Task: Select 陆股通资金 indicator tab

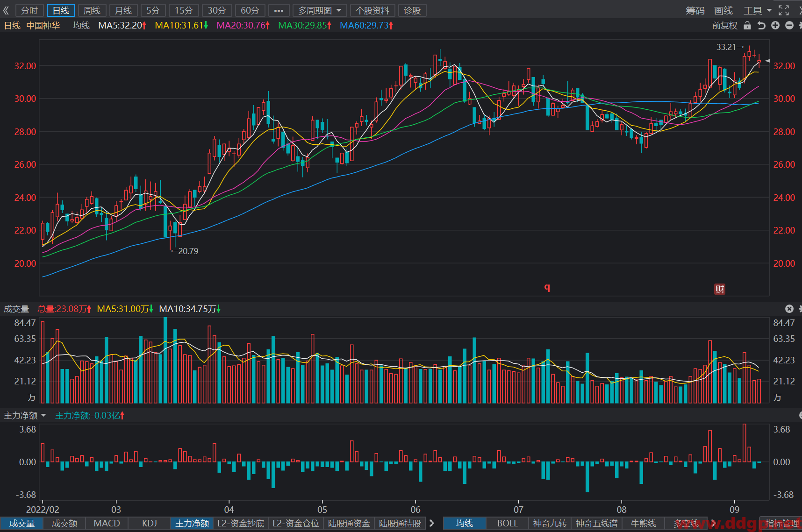Action: click(x=349, y=523)
